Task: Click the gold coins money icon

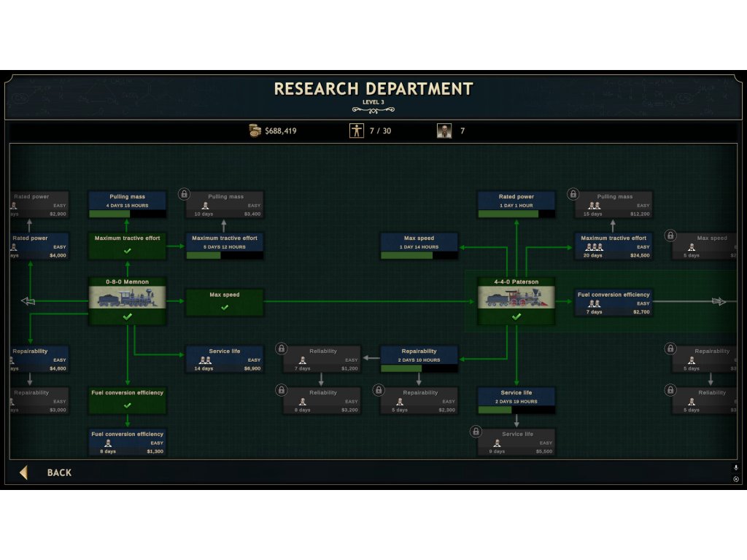Action: [x=255, y=131]
